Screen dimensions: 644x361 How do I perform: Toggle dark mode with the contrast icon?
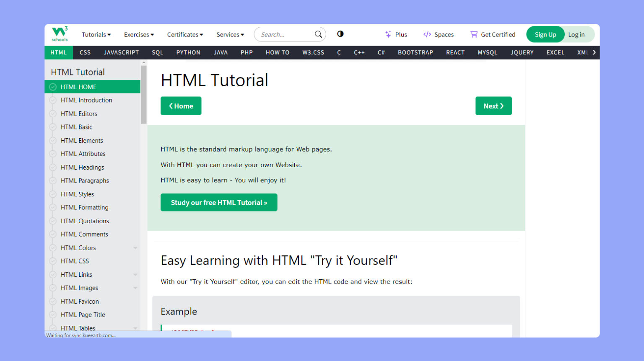tap(340, 34)
